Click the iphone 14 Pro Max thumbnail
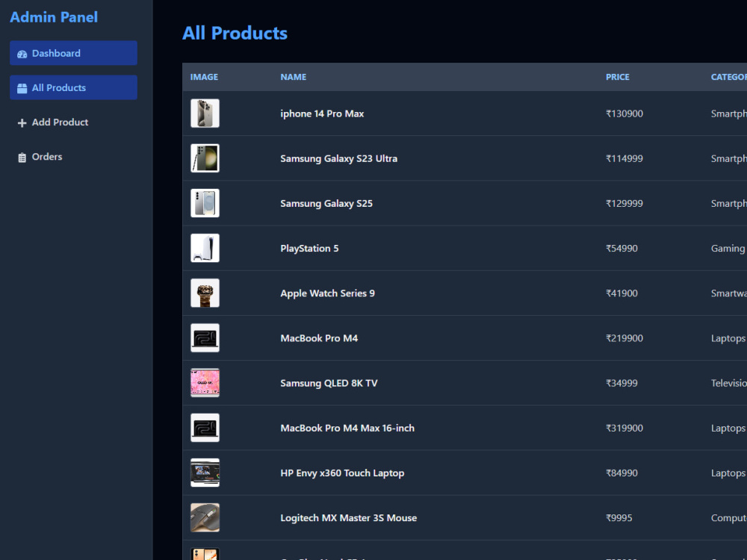Screen dimensions: 747x560 click(205, 113)
